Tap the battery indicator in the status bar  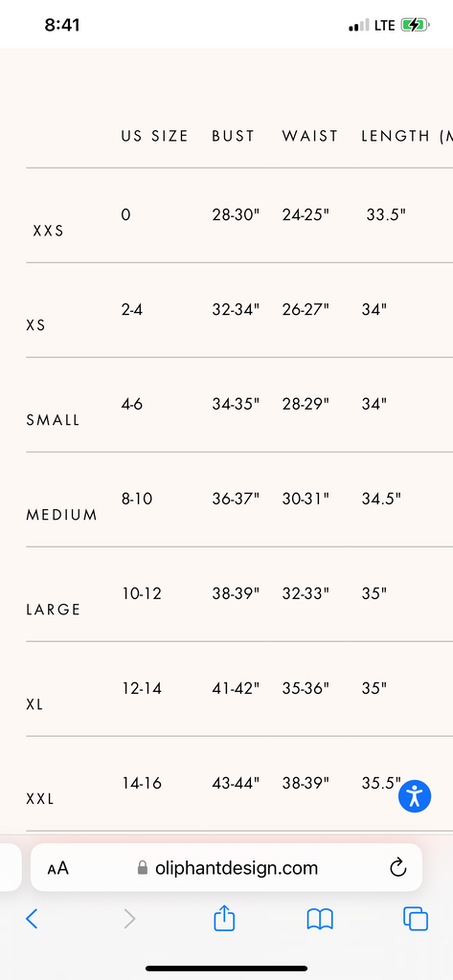[x=414, y=26]
